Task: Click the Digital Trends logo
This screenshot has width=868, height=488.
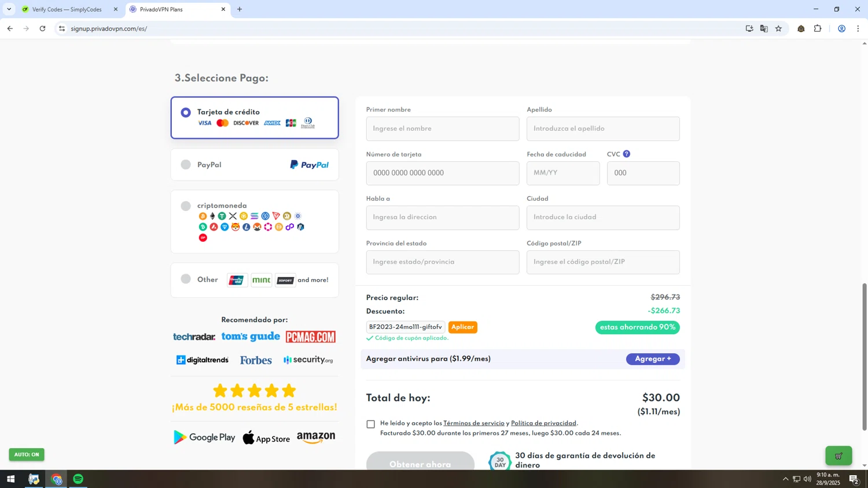Action: point(203,360)
